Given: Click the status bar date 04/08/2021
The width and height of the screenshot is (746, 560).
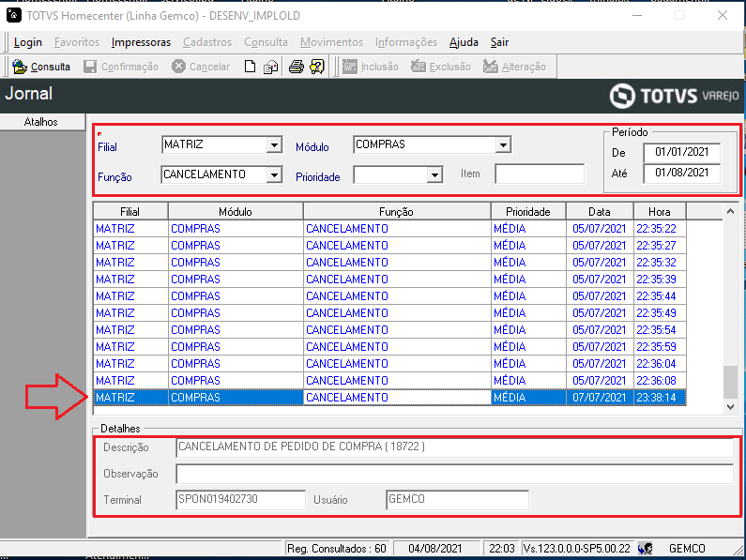Looking at the screenshot, I should (x=434, y=549).
